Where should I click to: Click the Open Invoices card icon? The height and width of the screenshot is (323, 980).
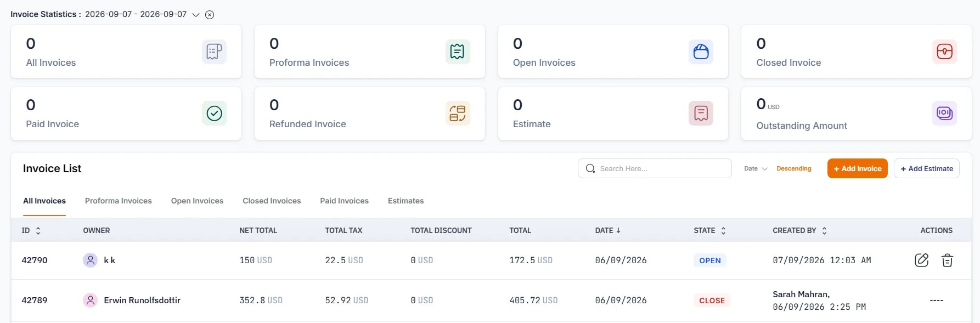[x=701, y=52]
